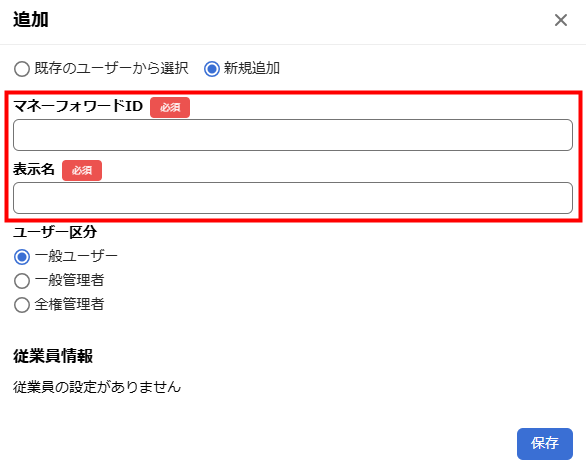
Task: Click the ユーザー区分 section heading
Action: (55, 232)
